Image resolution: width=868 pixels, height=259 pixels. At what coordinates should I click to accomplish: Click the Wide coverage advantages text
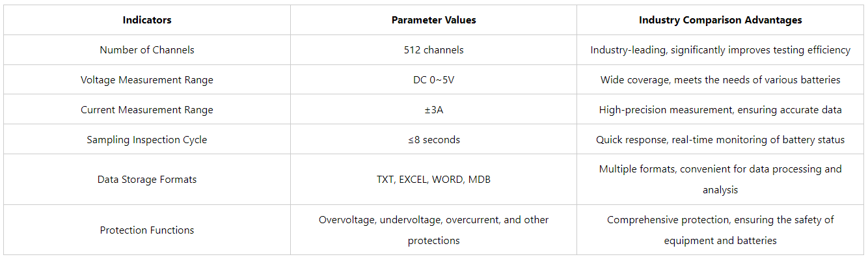(x=720, y=80)
